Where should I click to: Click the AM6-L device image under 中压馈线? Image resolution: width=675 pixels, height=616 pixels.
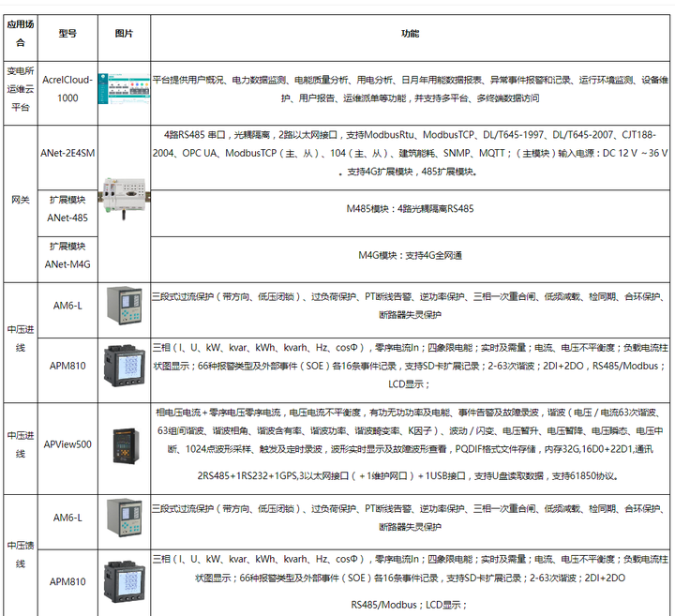(125, 518)
